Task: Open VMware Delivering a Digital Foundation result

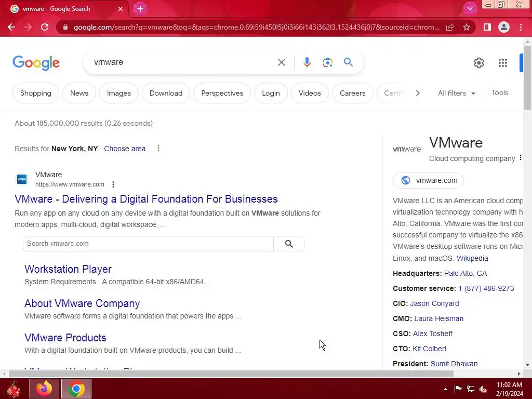Action: click(146, 199)
